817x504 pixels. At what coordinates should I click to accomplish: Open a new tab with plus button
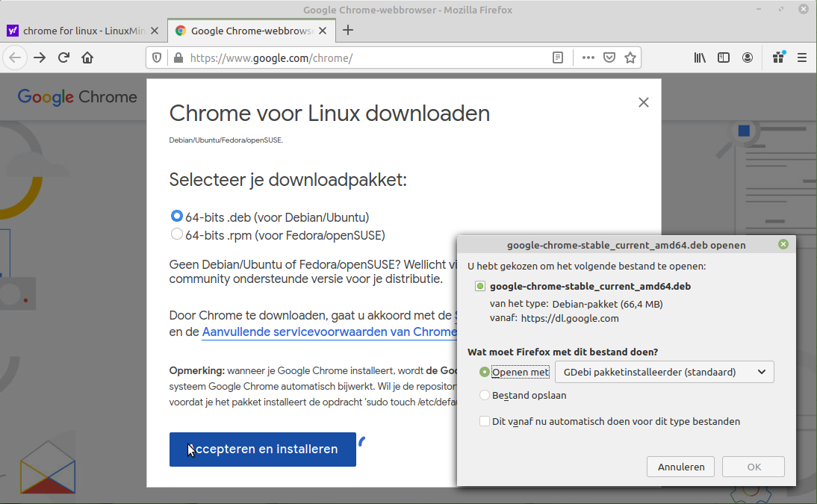pos(348,31)
